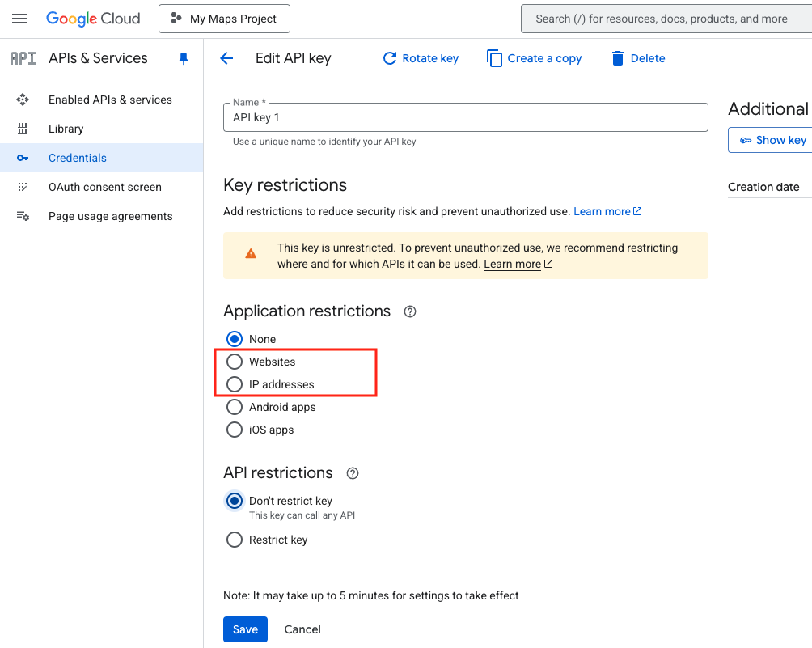Open the hamburger navigation menu
Viewport: 812px width, 648px height.
(x=19, y=19)
